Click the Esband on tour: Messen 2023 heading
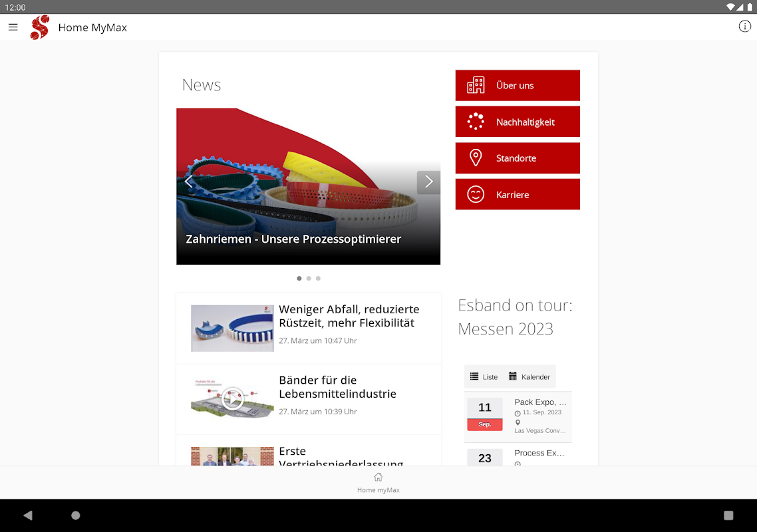Viewport: 757px width, 532px height. click(x=515, y=317)
